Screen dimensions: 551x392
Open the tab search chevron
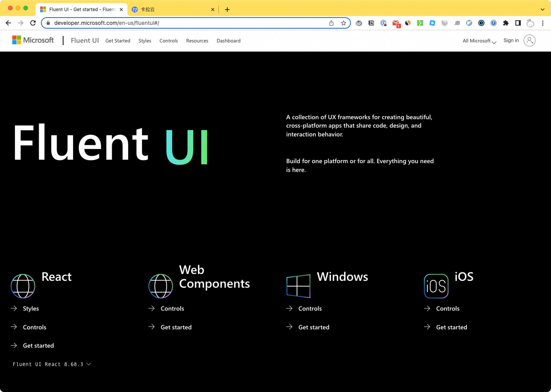[x=542, y=9]
